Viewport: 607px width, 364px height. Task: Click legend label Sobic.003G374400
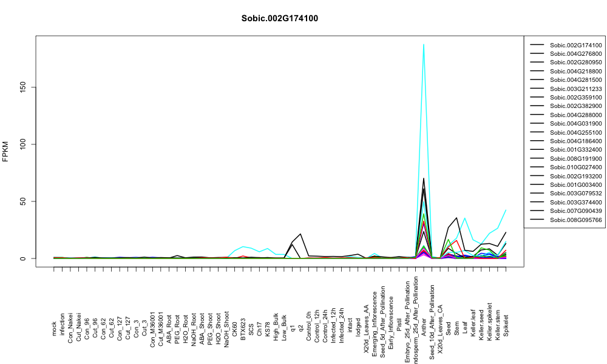[x=575, y=202]
